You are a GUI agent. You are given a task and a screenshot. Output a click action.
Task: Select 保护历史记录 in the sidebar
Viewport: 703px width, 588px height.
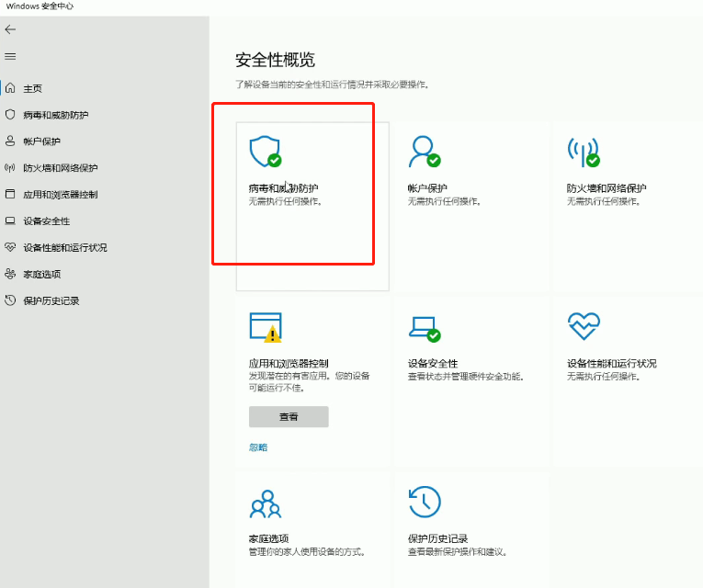(51, 300)
